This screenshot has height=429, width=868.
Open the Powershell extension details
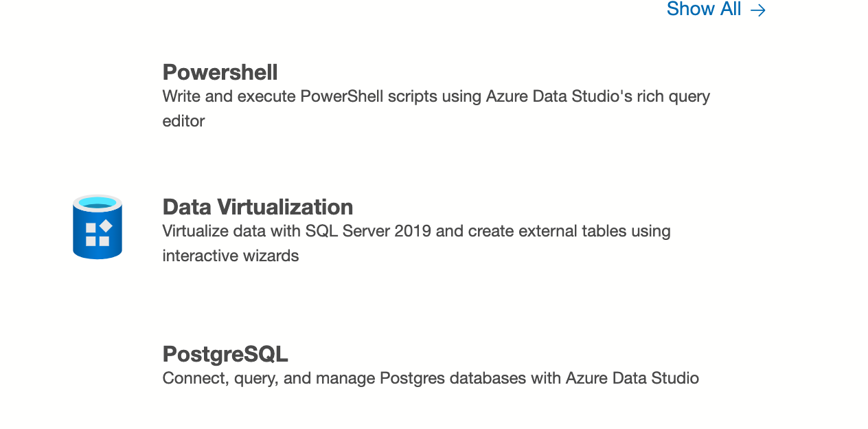220,71
